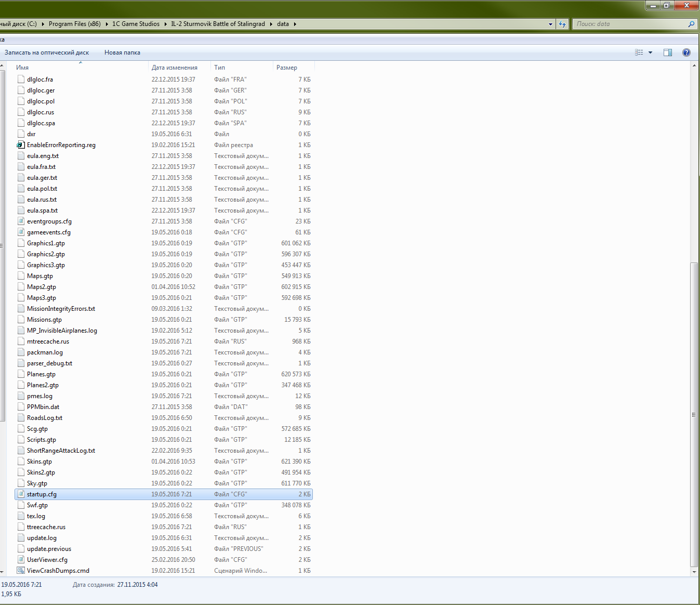This screenshot has height=605, width=700.
Task: Navigate to IL-2 Sturmovik Battle of Stalingrad breadcrumb
Action: 218,24
